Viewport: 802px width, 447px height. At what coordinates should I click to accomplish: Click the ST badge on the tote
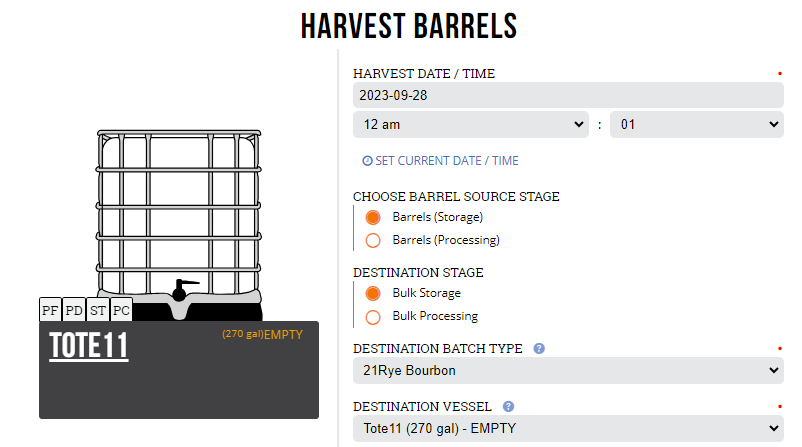pyautogui.click(x=98, y=310)
